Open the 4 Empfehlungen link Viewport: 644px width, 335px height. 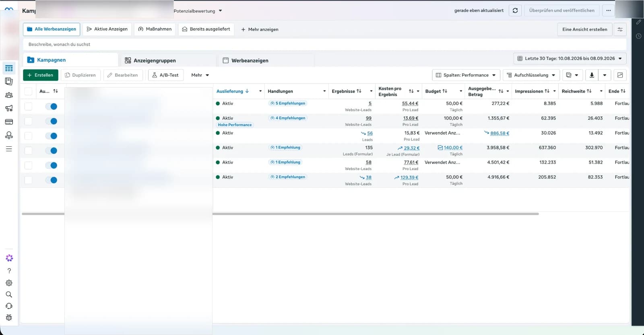coord(288,118)
